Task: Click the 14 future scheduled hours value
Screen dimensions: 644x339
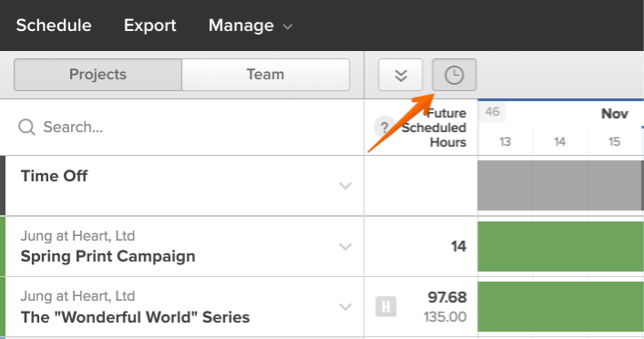Action: pyautogui.click(x=458, y=247)
